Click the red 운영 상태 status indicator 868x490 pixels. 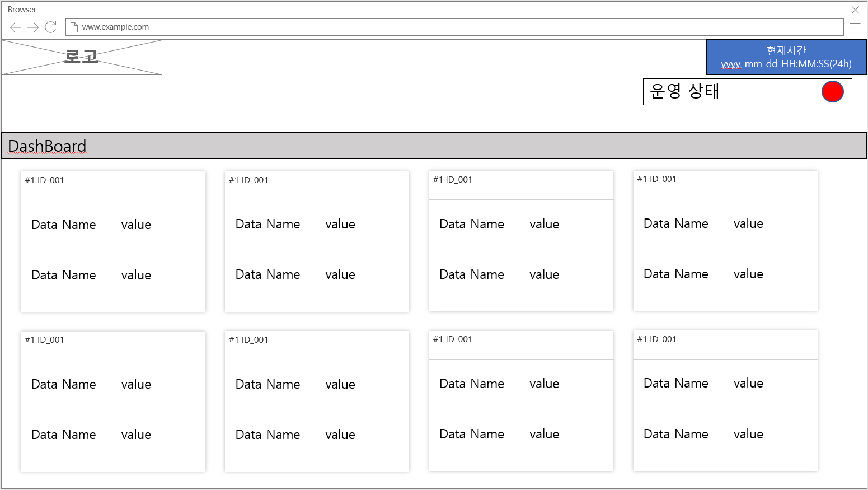pos(832,92)
